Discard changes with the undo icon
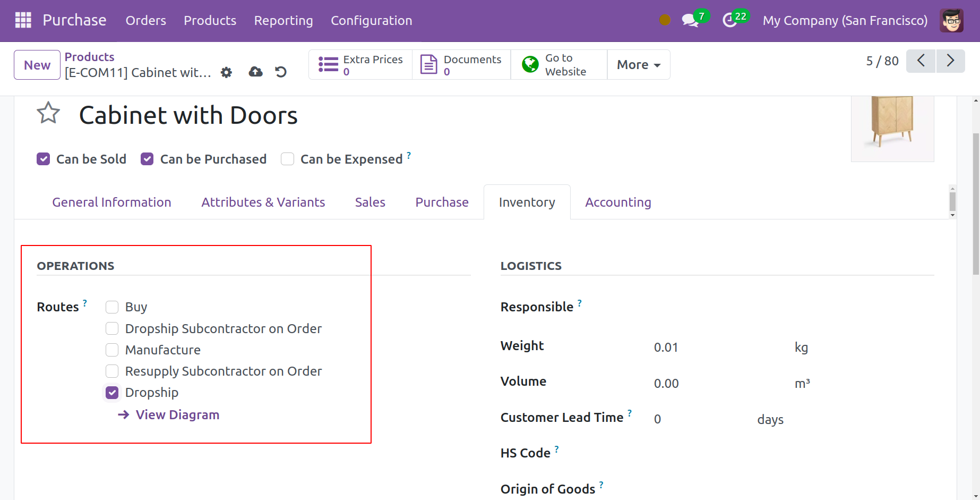This screenshot has height=500, width=980. coord(281,72)
